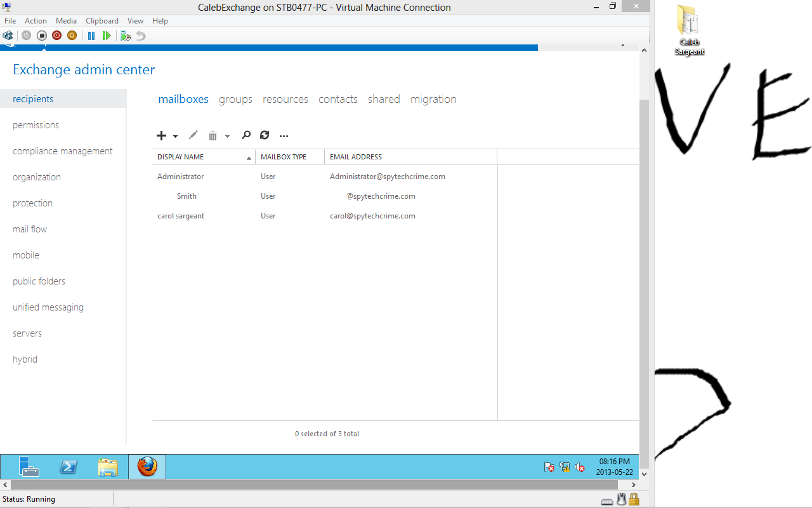
Task: Open compliance management section
Action: click(x=63, y=151)
